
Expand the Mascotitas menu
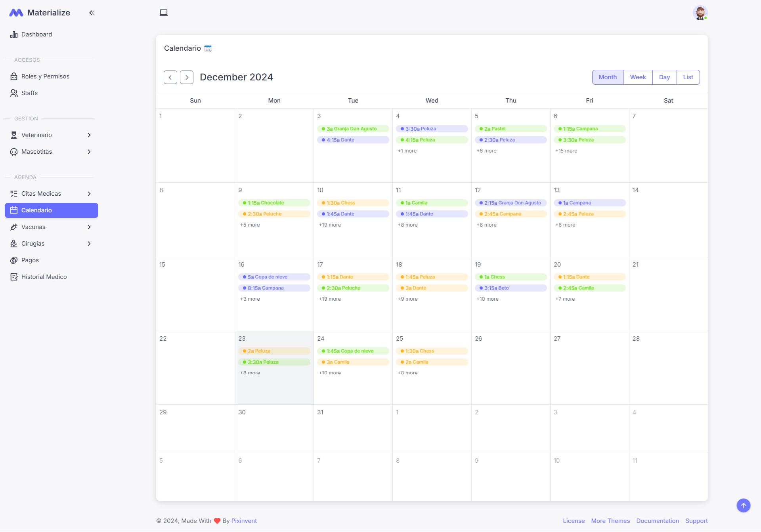[x=89, y=152]
